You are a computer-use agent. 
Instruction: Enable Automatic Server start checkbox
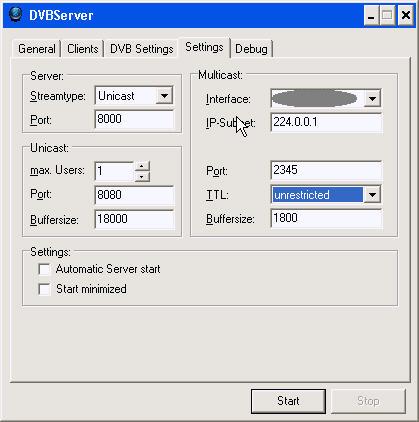coord(44,269)
